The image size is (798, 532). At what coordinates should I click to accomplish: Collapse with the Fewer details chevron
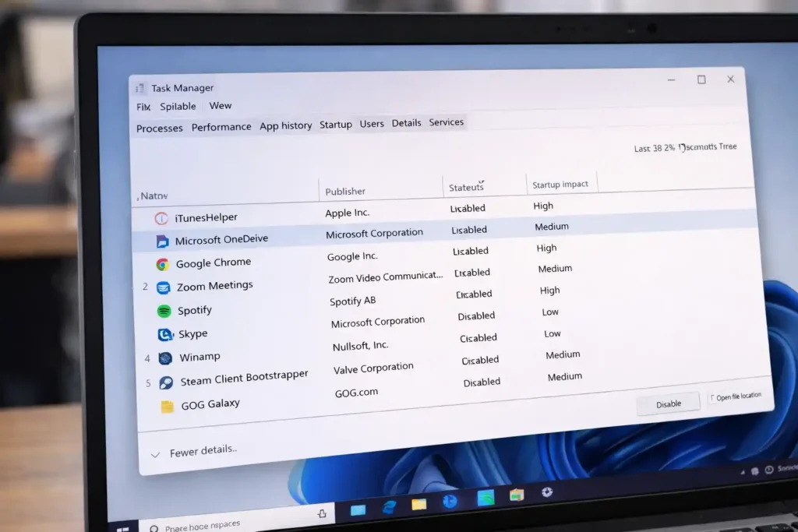tap(155, 455)
